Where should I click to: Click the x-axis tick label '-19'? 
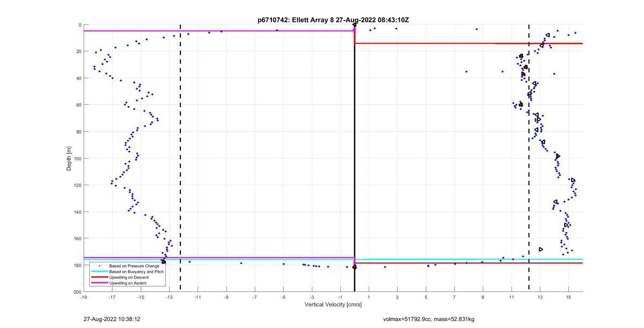point(84,297)
